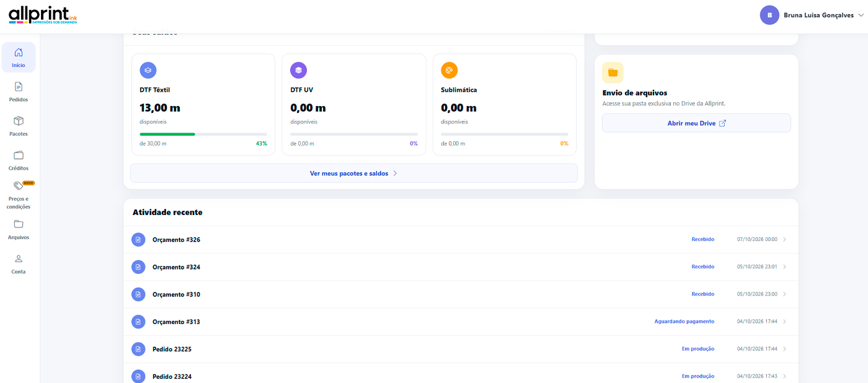
Task: Open the Créditos wallet icon
Action: tap(19, 155)
